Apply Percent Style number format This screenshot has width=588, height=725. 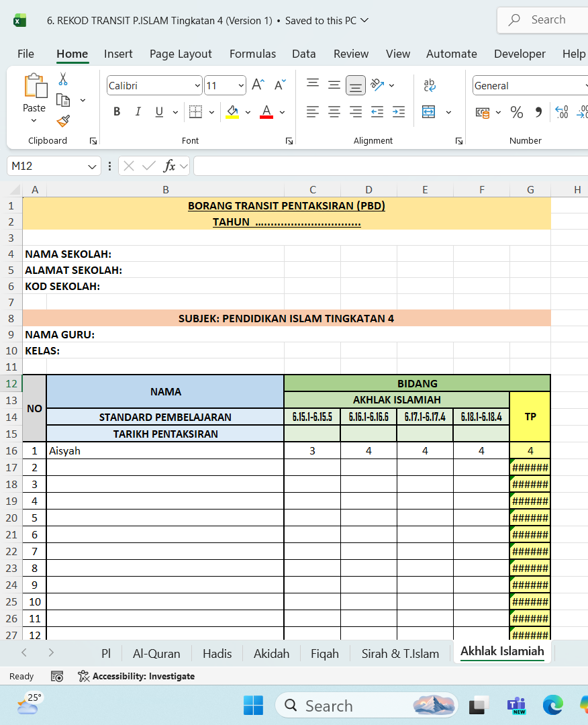tap(516, 112)
